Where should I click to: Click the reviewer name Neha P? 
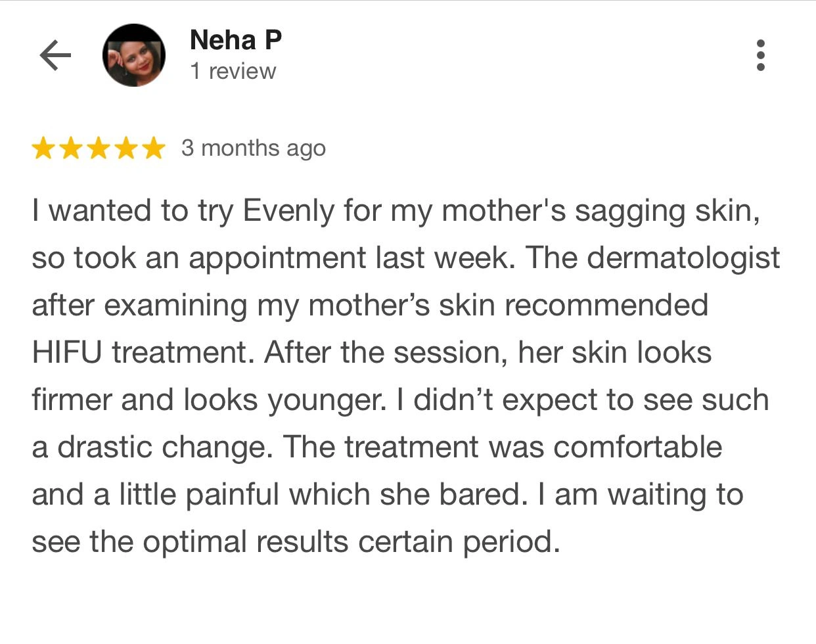point(236,40)
